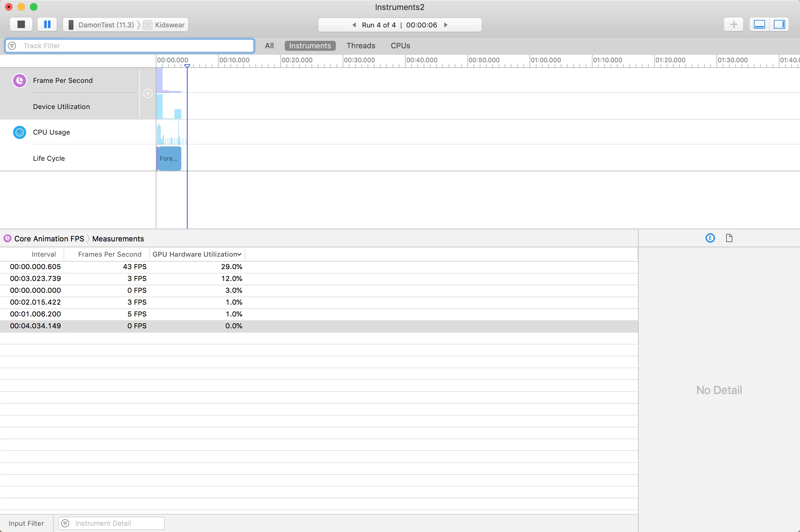Click the add instrument plus button
This screenshot has height=532, width=800.
click(734, 24)
